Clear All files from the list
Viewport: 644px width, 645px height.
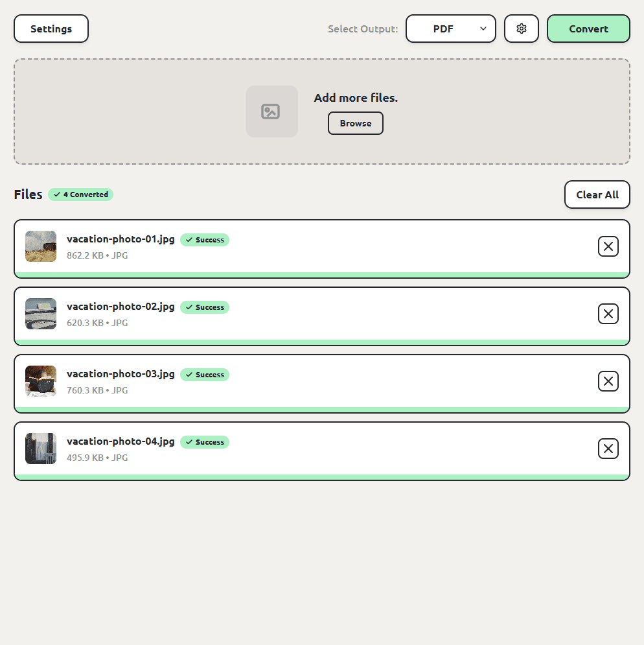click(597, 194)
